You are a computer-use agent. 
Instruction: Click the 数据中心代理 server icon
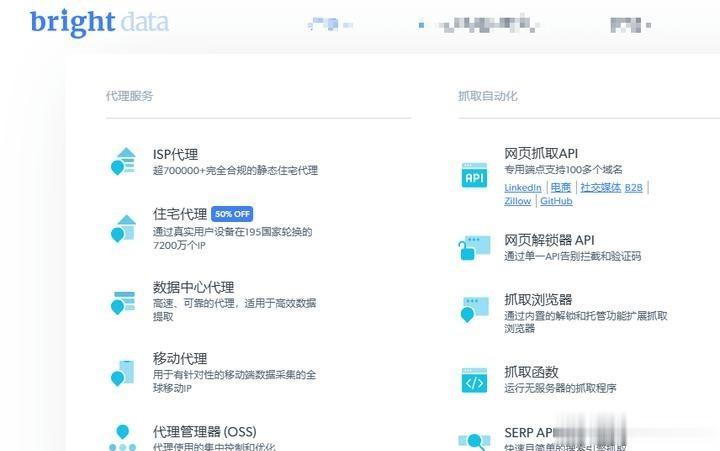click(123, 303)
